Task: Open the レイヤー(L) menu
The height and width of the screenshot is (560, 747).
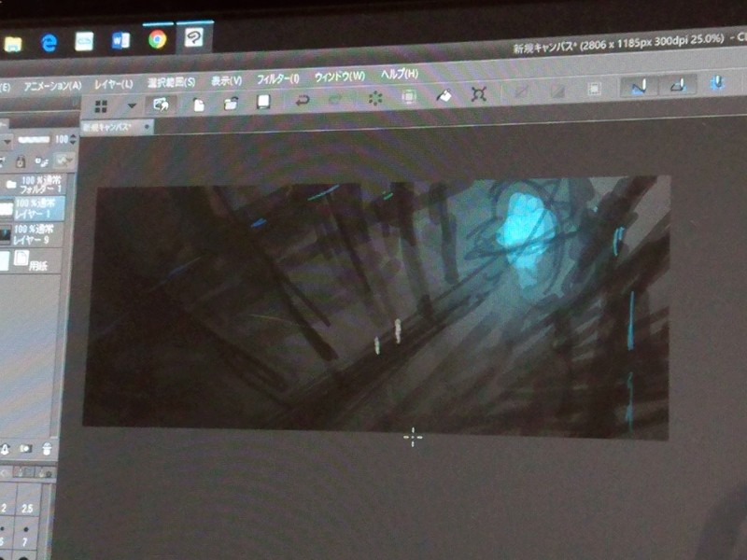Action: click(113, 84)
